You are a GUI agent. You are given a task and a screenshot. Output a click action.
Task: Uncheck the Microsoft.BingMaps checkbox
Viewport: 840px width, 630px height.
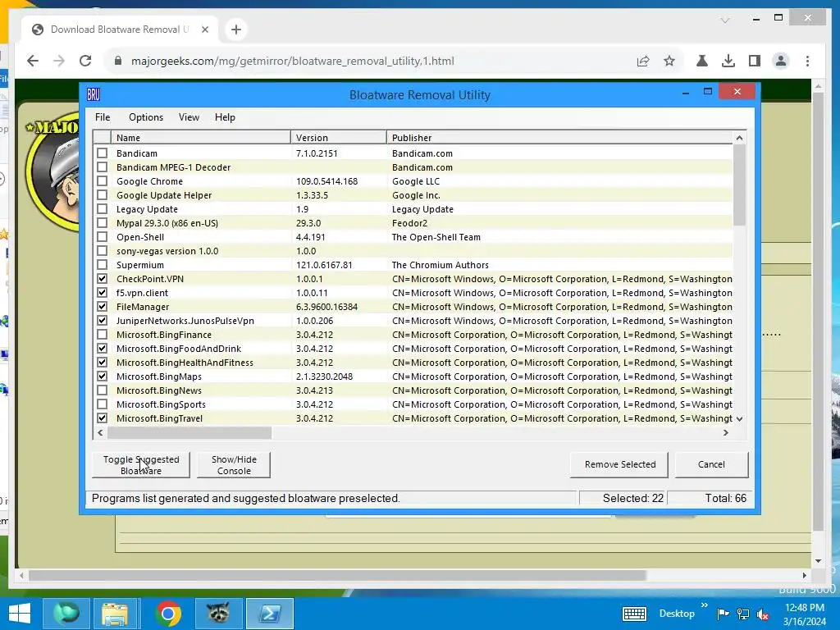[102, 376]
